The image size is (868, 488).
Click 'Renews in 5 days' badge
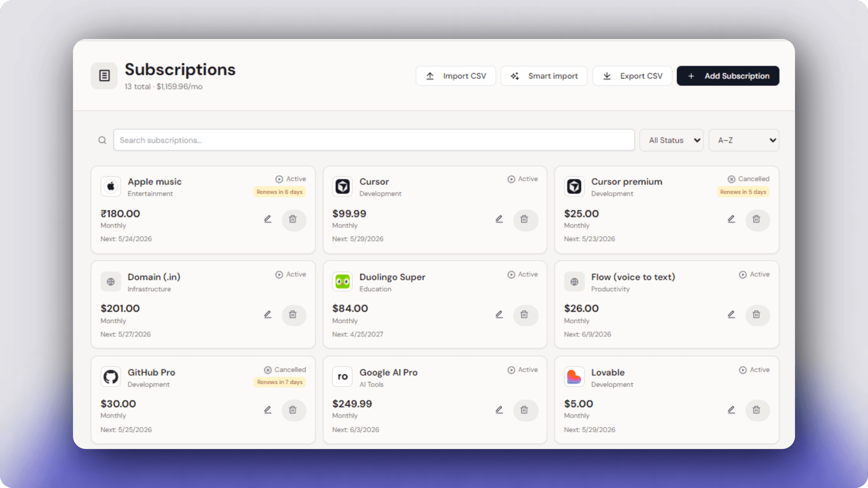coord(743,192)
